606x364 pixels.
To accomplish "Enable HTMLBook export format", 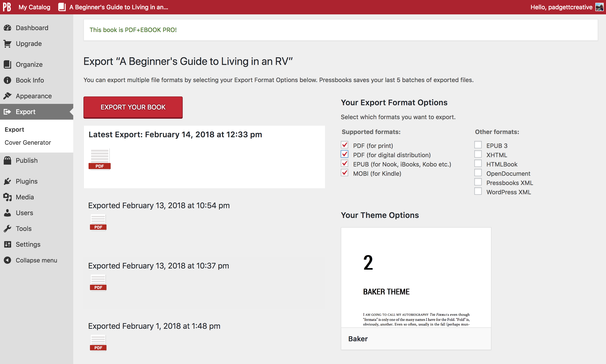I will pyautogui.click(x=478, y=164).
